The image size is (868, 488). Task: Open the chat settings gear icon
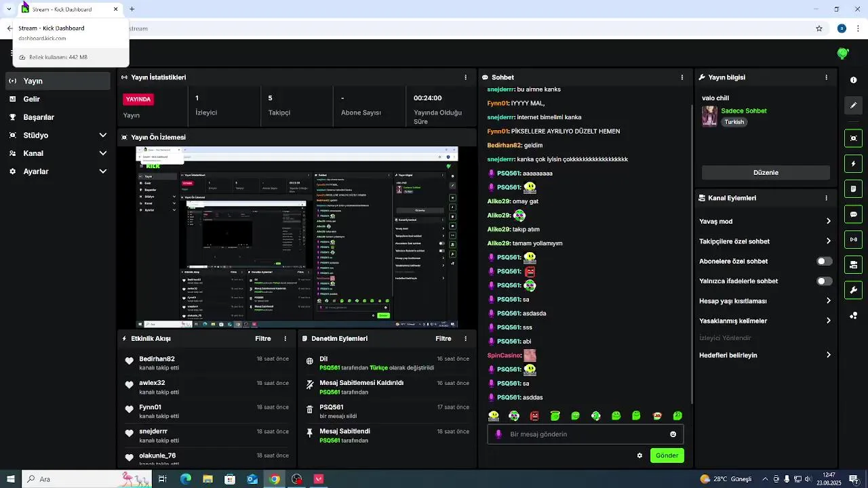click(639, 455)
